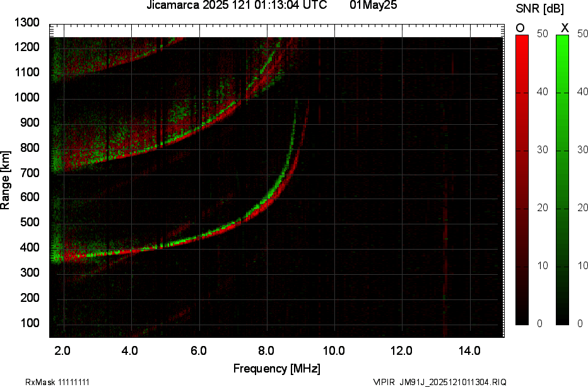Click the SNR [dB] legend heading
The height and width of the screenshot is (387, 588).
point(539,9)
